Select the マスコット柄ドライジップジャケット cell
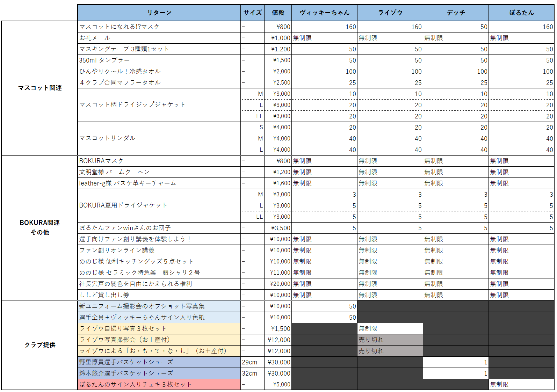557x392 pixels. pyautogui.click(x=159, y=105)
